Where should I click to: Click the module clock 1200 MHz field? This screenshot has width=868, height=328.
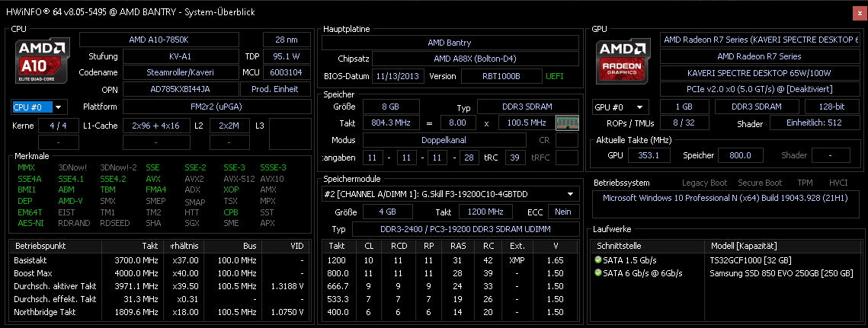click(485, 212)
